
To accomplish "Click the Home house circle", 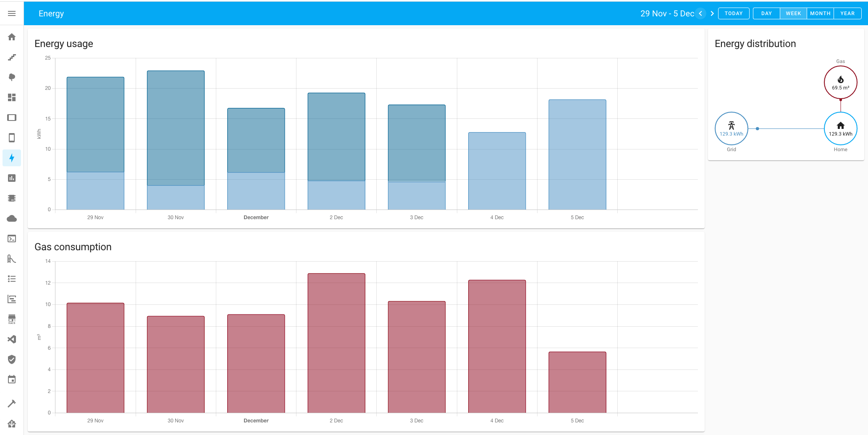I will tap(840, 128).
